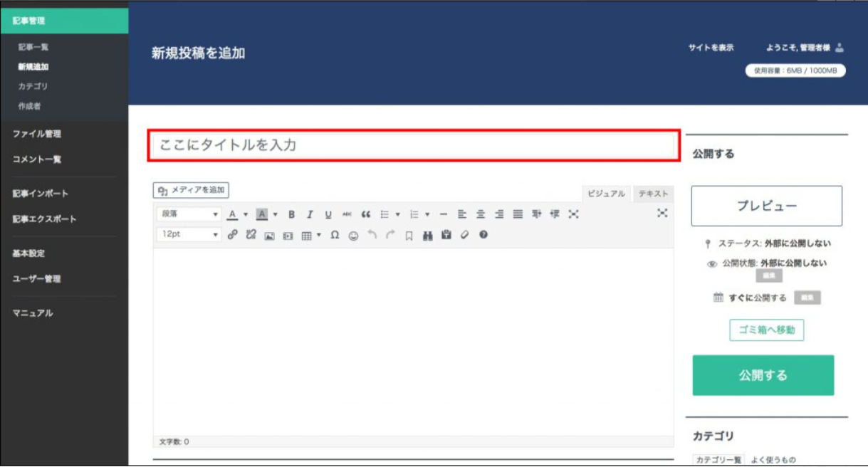This screenshot has height=467, width=868.
Task: Expand numbered list style options
Action: tap(427, 214)
